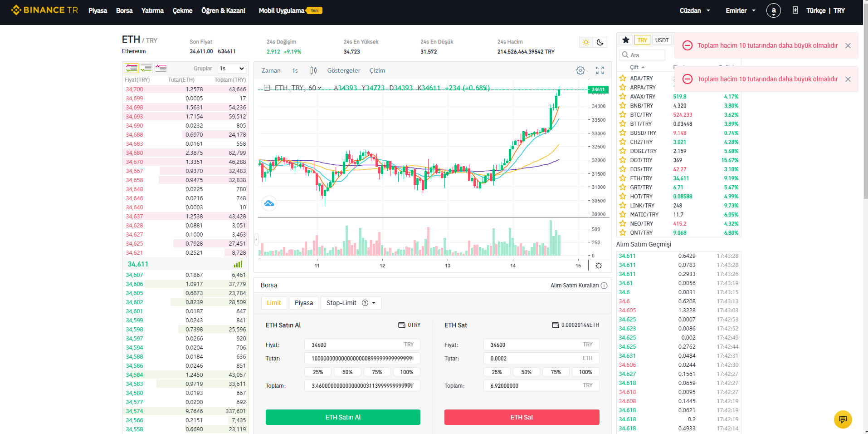Switch pair list to USDT tab
The image size is (868, 434).
tap(662, 40)
